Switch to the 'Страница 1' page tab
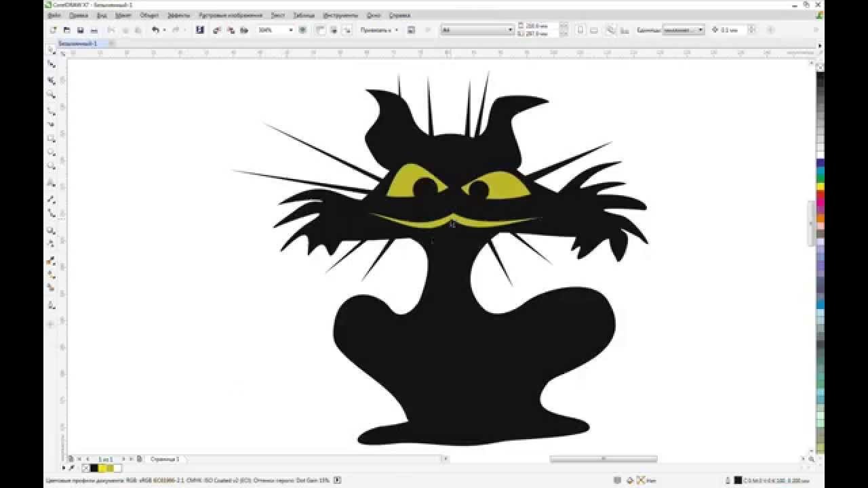This screenshot has width=868, height=488. click(165, 460)
